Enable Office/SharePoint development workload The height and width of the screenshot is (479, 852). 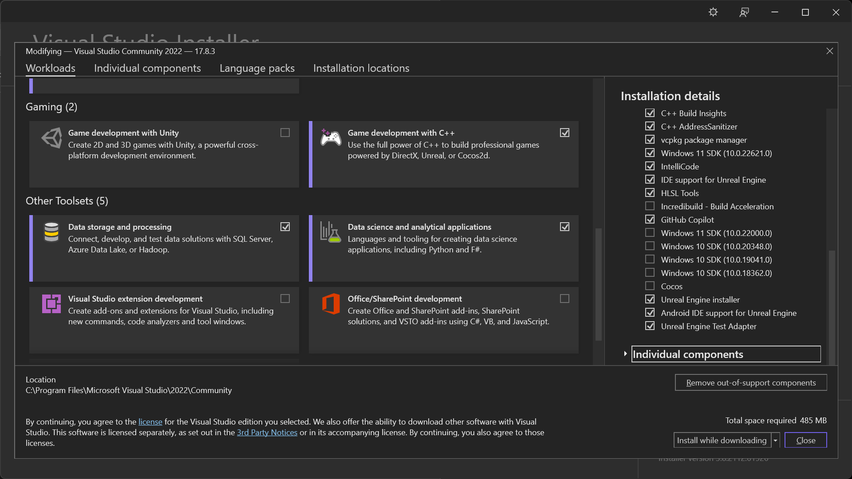565,298
